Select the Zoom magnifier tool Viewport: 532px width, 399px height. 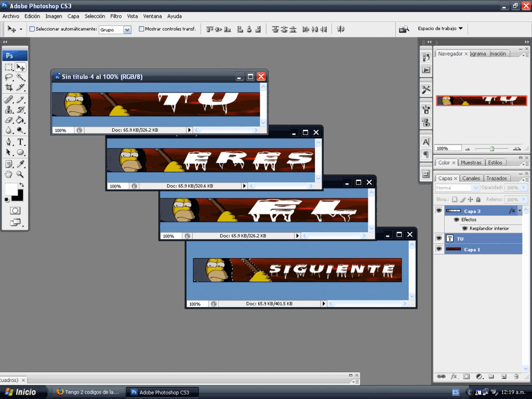[21, 175]
